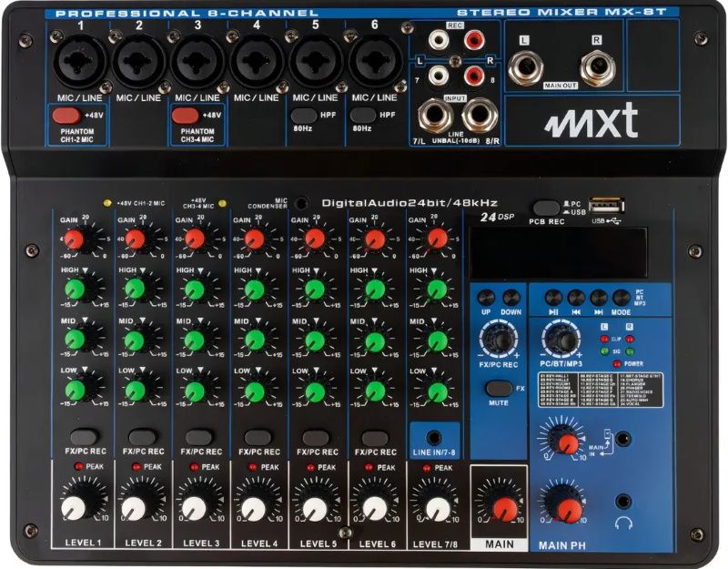Click the channel 7/8 red GAIN knob
728x569 pixels.
point(437,238)
